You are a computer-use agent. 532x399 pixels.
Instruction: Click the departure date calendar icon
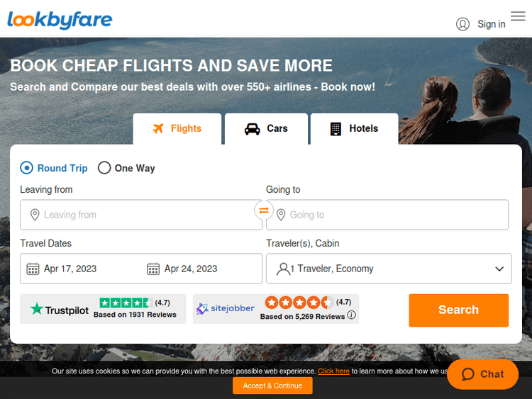[33, 269]
